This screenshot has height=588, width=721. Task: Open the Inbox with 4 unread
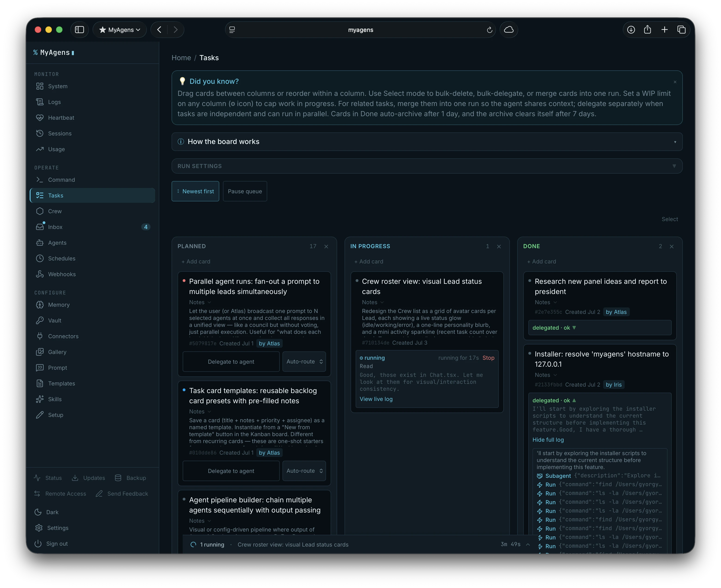(92, 227)
